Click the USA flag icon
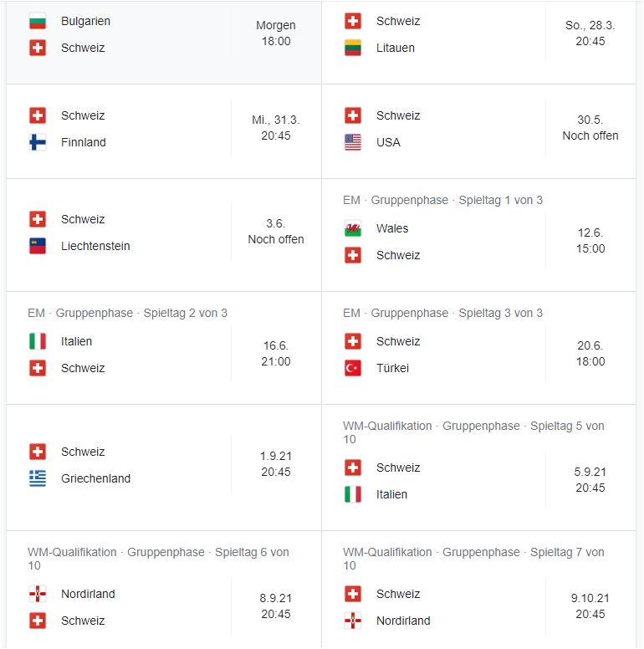This screenshot has height=649, width=644. (x=353, y=142)
